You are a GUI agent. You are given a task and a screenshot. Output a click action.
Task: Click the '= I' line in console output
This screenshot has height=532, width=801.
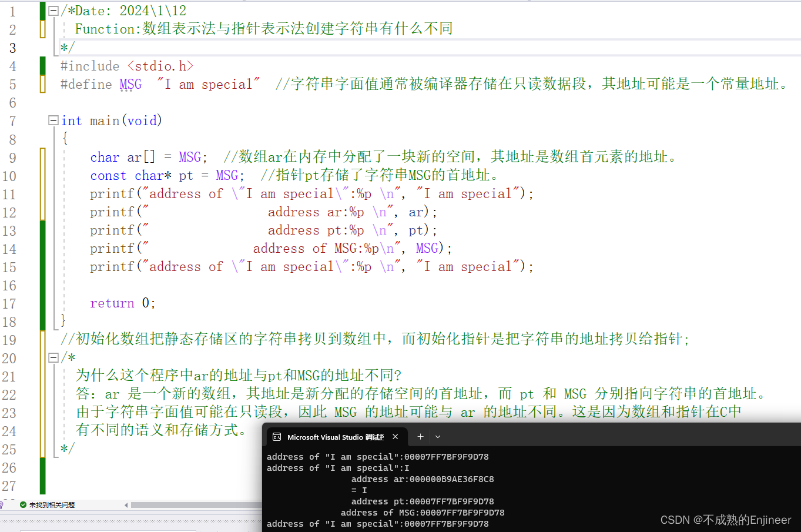(359, 490)
